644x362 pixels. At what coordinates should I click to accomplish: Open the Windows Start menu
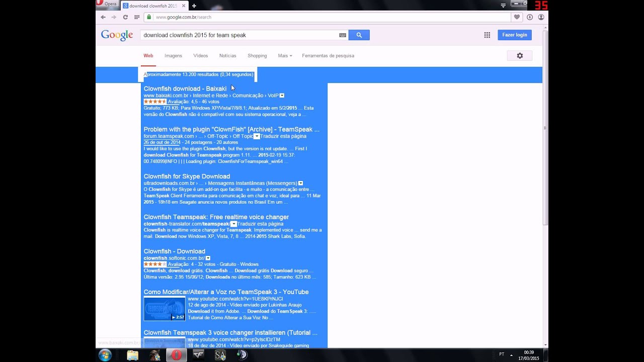click(x=105, y=355)
